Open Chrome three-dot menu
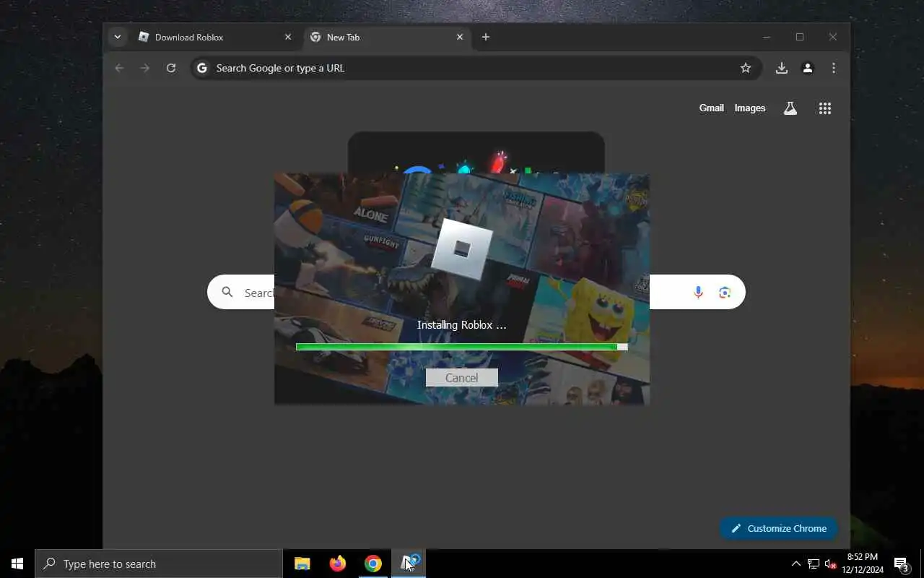Image resolution: width=924 pixels, height=578 pixels. 834,68
